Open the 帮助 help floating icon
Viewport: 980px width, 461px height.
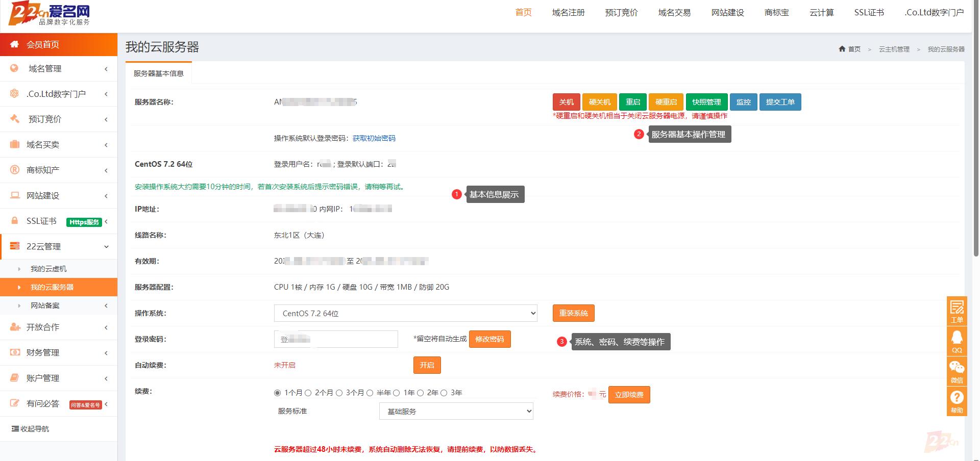957,401
